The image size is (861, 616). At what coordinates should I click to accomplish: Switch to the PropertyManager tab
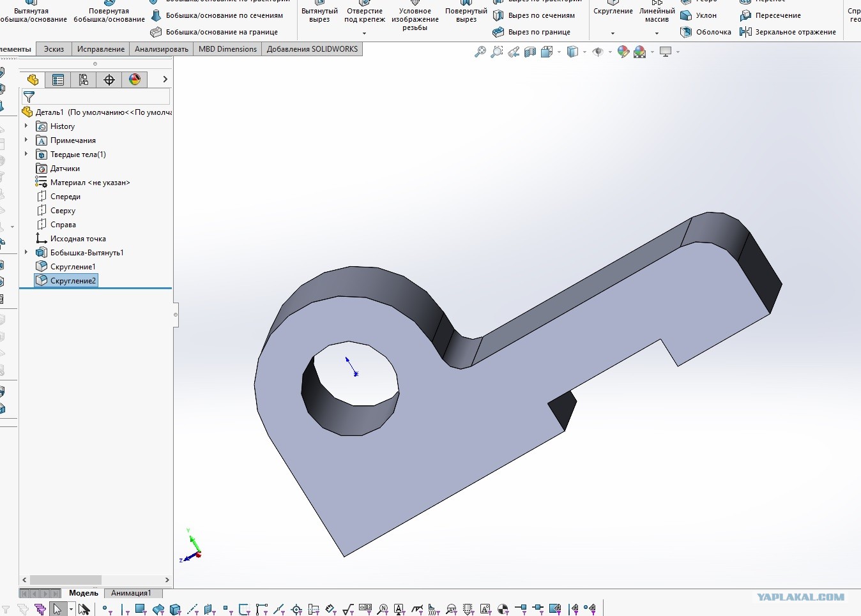point(58,80)
